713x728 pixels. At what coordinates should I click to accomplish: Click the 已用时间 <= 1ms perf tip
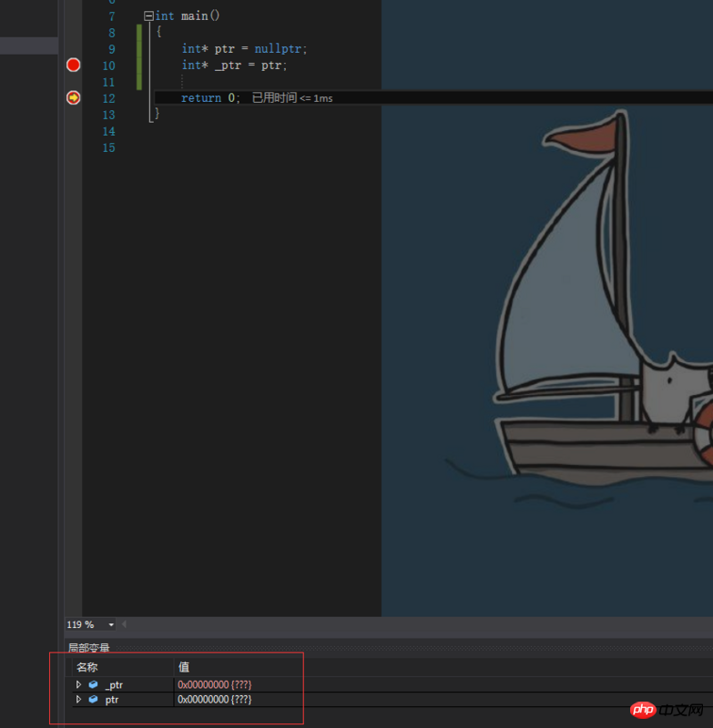[292, 98]
